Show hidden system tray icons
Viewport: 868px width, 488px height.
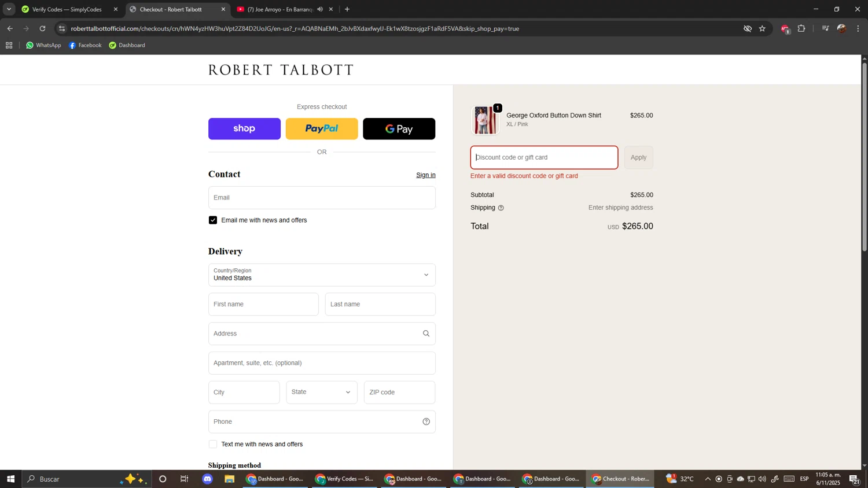click(x=708, y=479)
